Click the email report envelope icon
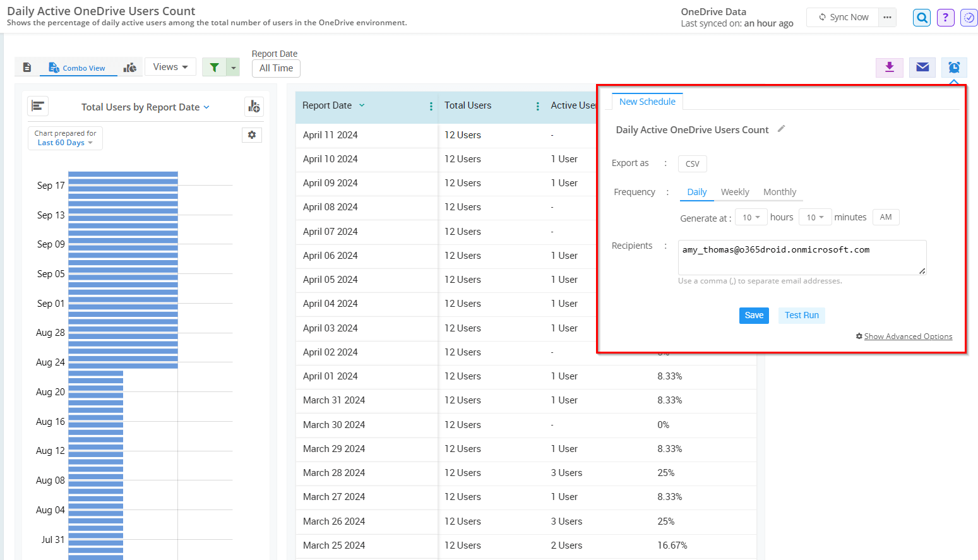The height and width of the screenshot is (560, 978). tap(922, 67)
